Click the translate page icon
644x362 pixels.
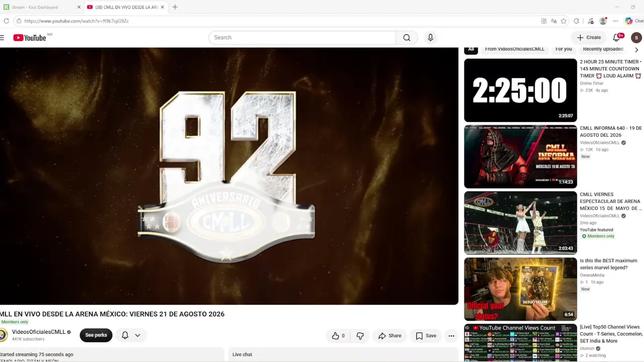(x=553, y=21)
